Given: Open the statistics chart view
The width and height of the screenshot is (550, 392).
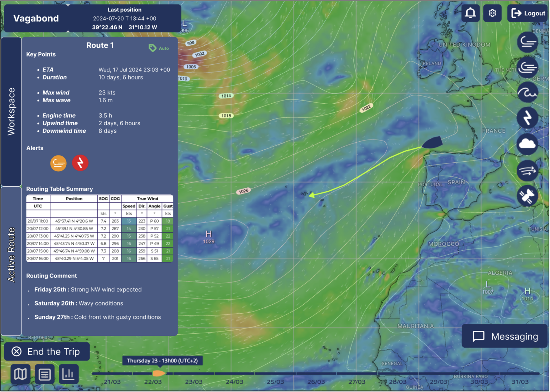Looking at the screenshot, I should click(68, 374).
